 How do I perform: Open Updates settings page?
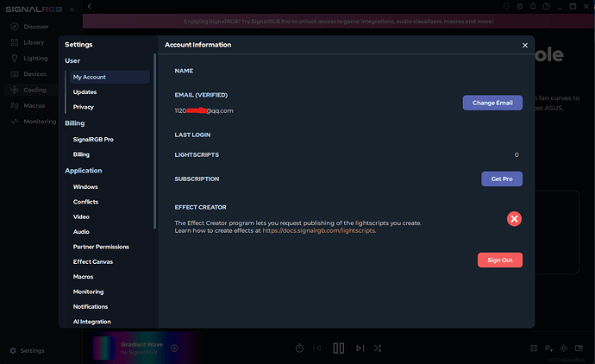tap(85, 91)
